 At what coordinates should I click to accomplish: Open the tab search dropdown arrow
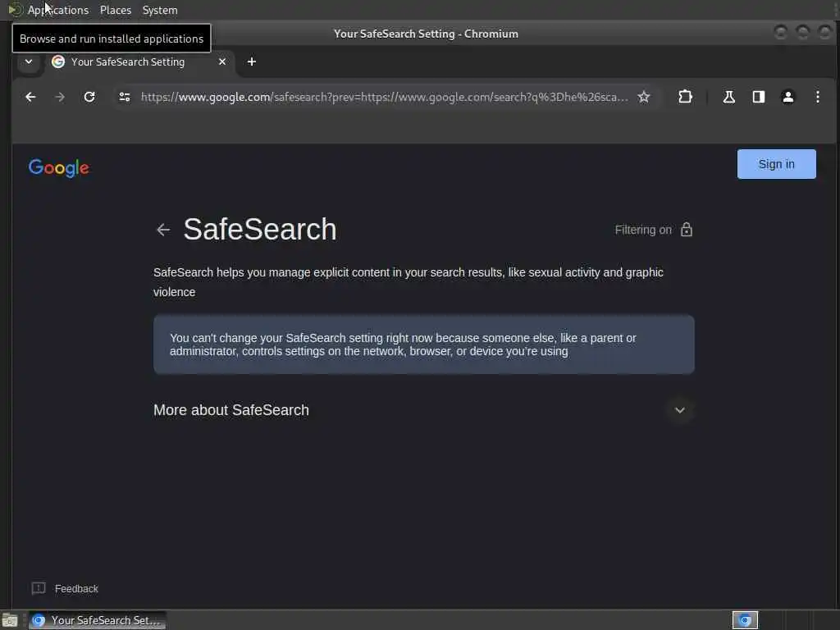(29, 62)
